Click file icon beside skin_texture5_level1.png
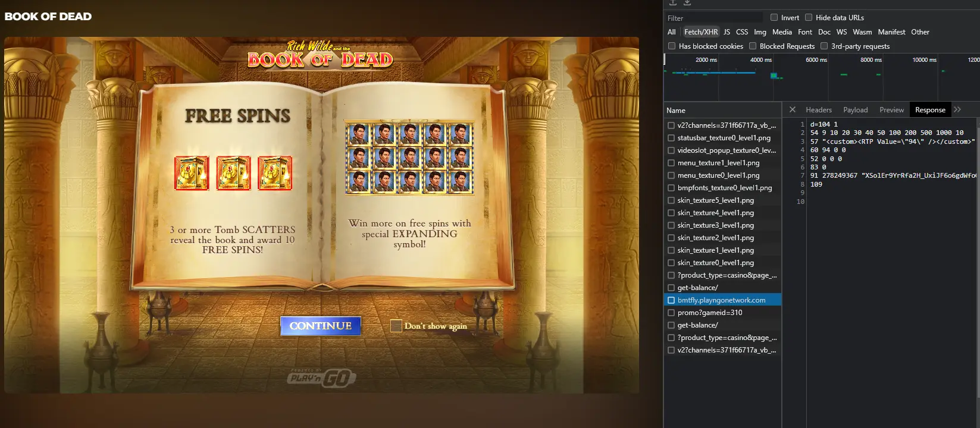The image size is (980, 428). [x=671, y=200]
